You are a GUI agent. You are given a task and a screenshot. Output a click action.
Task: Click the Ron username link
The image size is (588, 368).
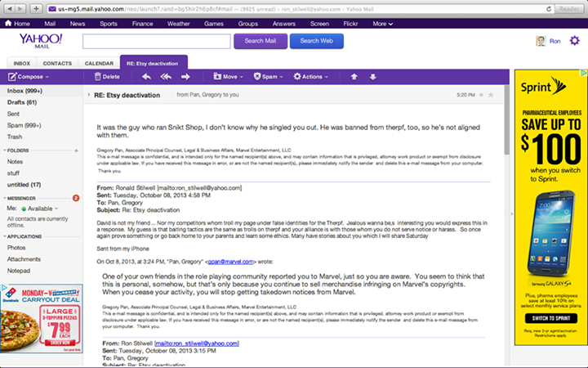(555, 41)
